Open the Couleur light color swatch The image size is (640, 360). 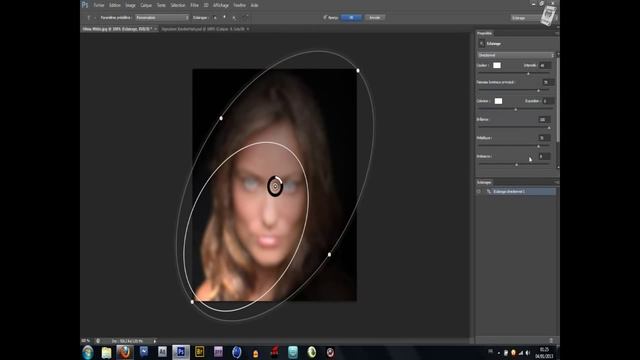(497, 65)
